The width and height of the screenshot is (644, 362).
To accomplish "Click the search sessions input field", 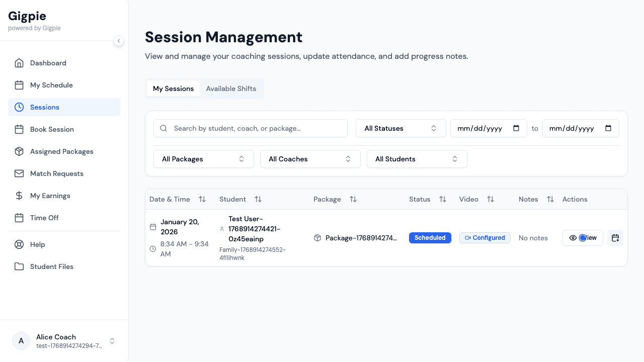I will (x=251, y=128).
